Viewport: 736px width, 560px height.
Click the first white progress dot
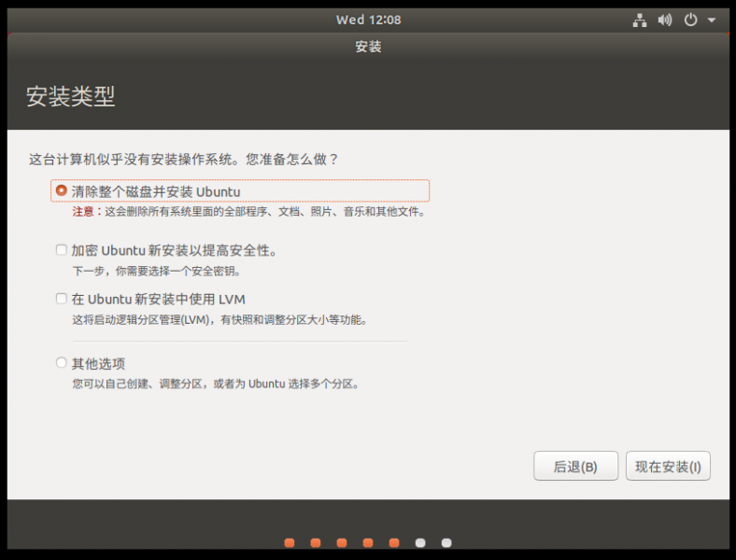coord(420,542)
